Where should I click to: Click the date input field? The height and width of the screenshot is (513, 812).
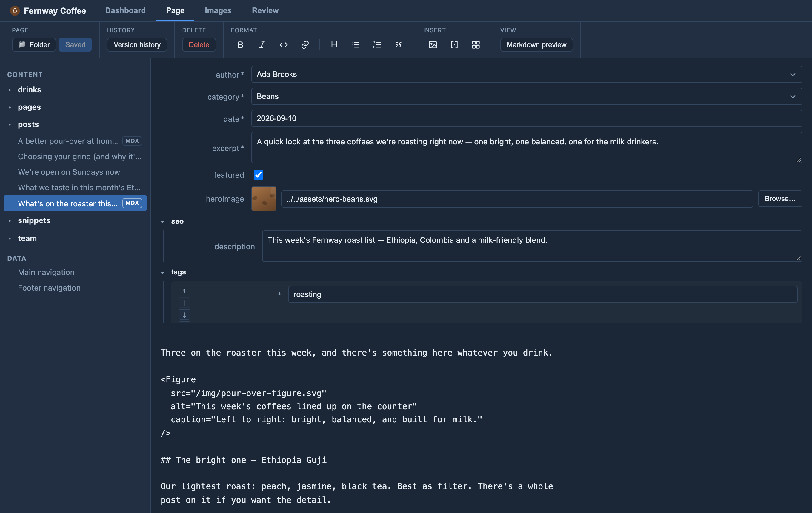(526, 118)
